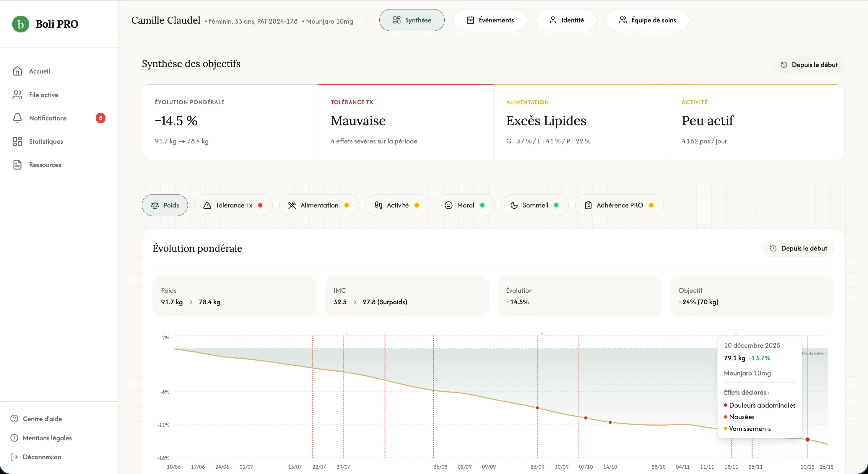Select the Adhérence PRO chip
868x474 pixels.
point(619,205)
